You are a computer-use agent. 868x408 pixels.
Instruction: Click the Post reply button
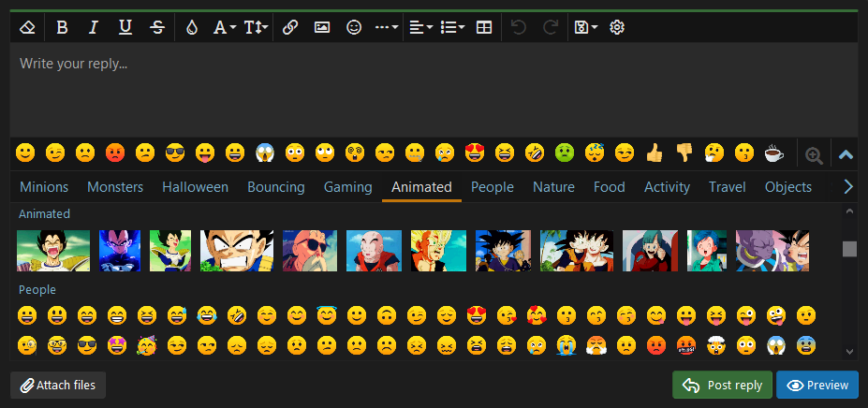tap(722, 385)
